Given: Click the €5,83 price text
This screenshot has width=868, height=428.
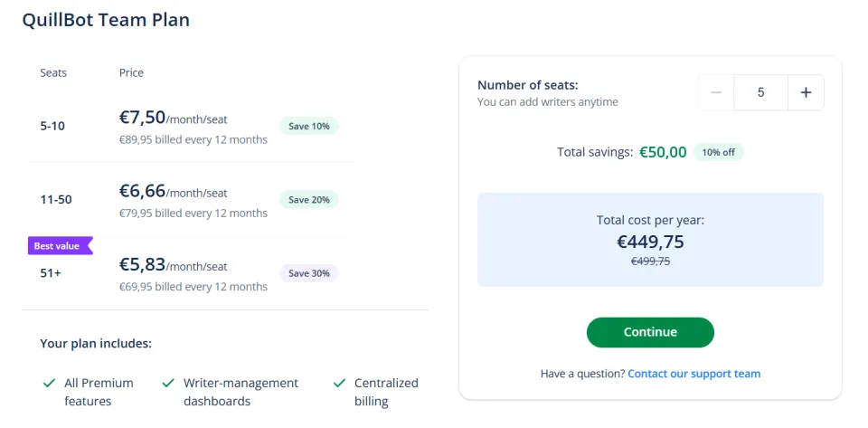Looking at the screenshot, I should pos(142,264).
